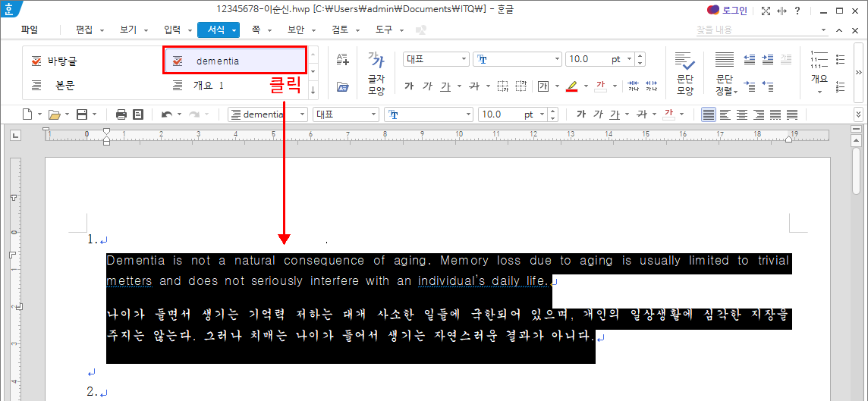Image resolution: width=868 pixels, height=401 pixels.
Task: Create a new document from the toolbar
Action: [27, 114]
